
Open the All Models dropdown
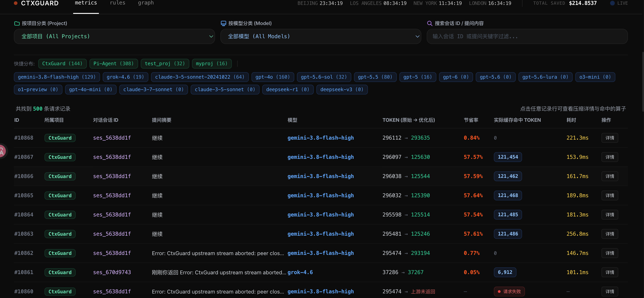[x=321, y=36]
